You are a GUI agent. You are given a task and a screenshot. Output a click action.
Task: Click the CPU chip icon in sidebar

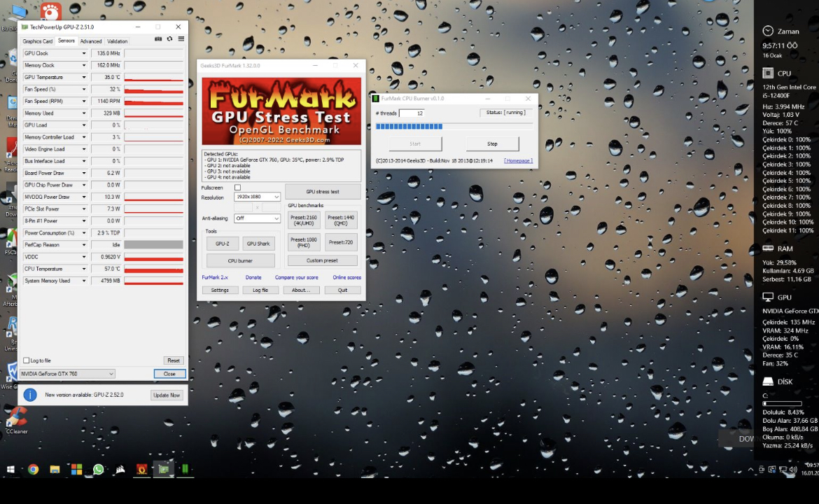tap(768, 73)
